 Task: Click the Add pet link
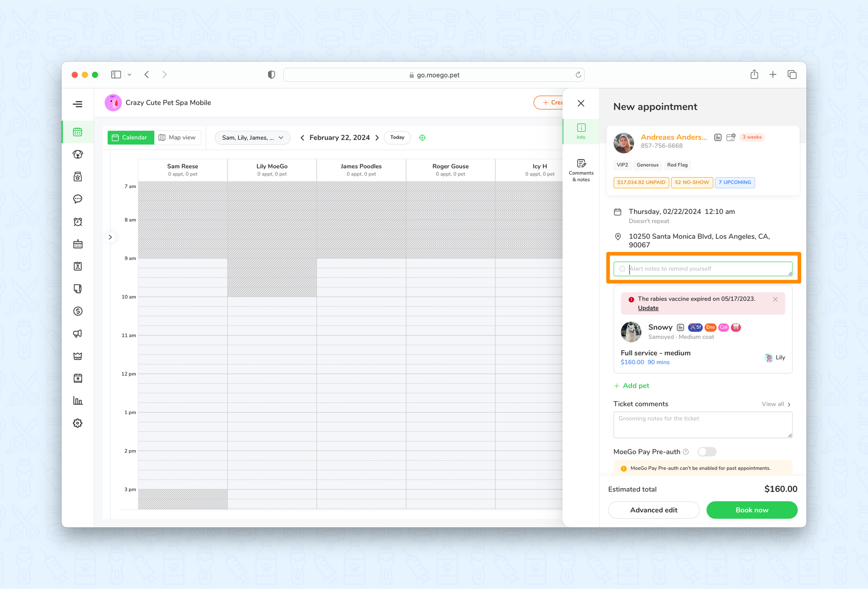tap(632, 386)
